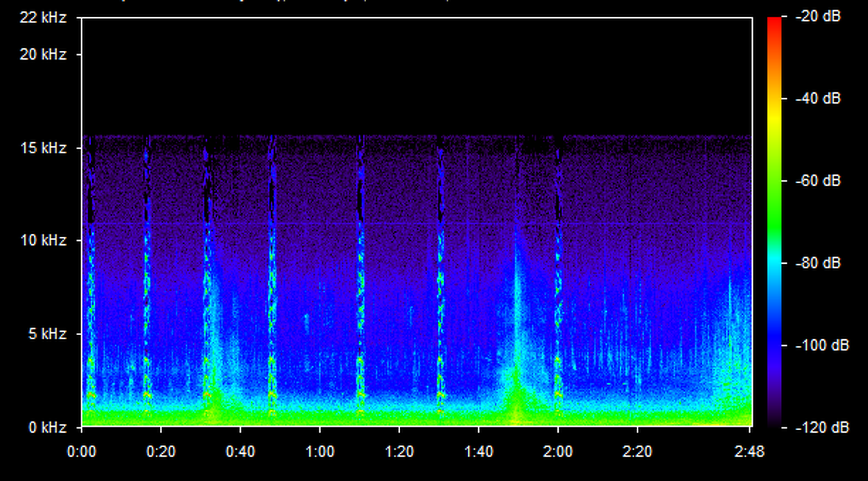The width and height of the screenshot is (868, 481).
Task: Click the -100 dB scale label
Action: pyautogui.click(x=822, y=345)
